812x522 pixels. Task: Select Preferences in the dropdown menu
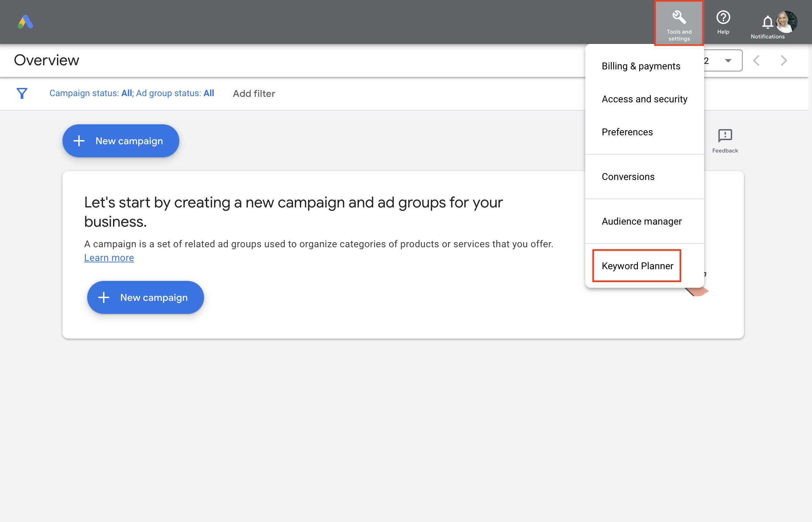pos(627,132)
